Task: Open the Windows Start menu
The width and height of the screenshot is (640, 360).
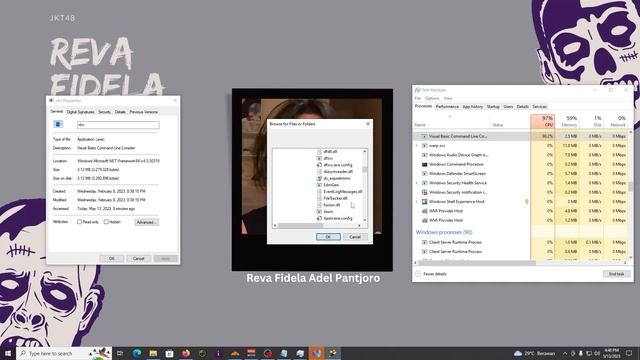Action: pos(8,353)
